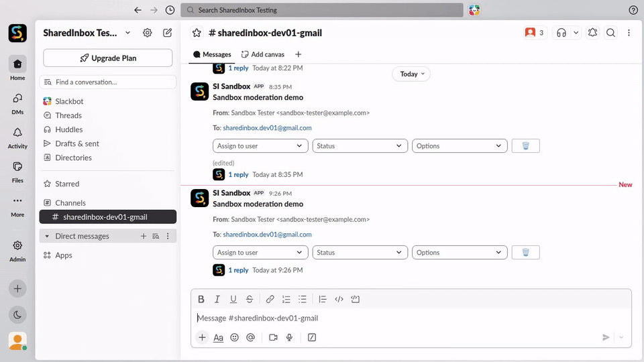Open Options dropdown in 8:35 PM message
This screenshot has height=362, width=644.
(x=460, y=145)
